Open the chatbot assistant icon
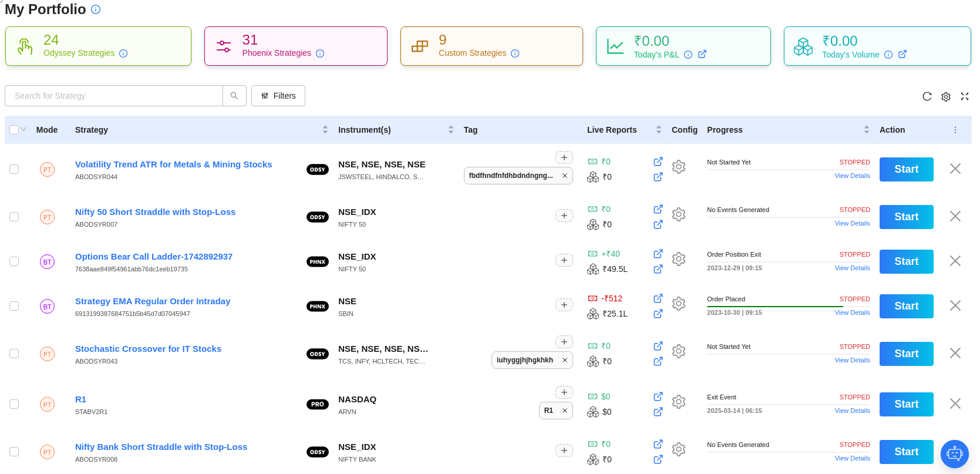The height and width of the screenshot is (474, 980). click(x=954, y=453)
